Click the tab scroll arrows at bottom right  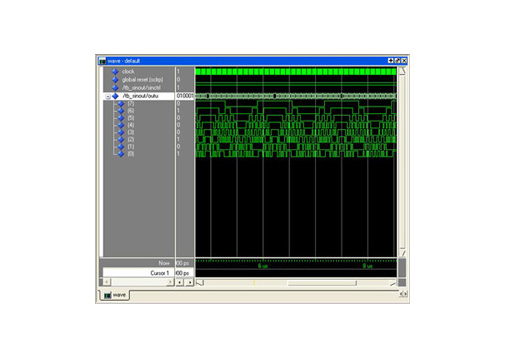pyautogui.click(x=403, y=294)
